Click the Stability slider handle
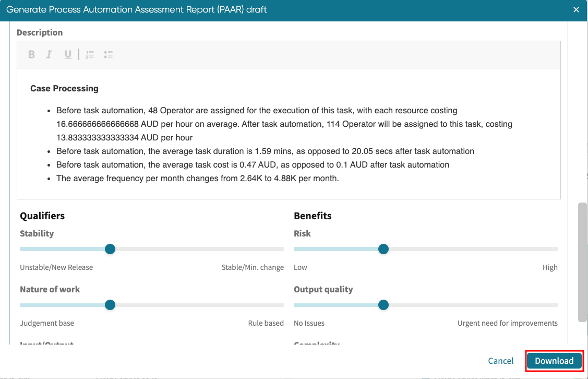588x379 pixels. point(110,249)
